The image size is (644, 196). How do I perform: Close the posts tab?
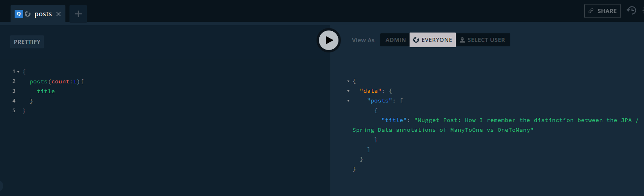pos(59,14)
